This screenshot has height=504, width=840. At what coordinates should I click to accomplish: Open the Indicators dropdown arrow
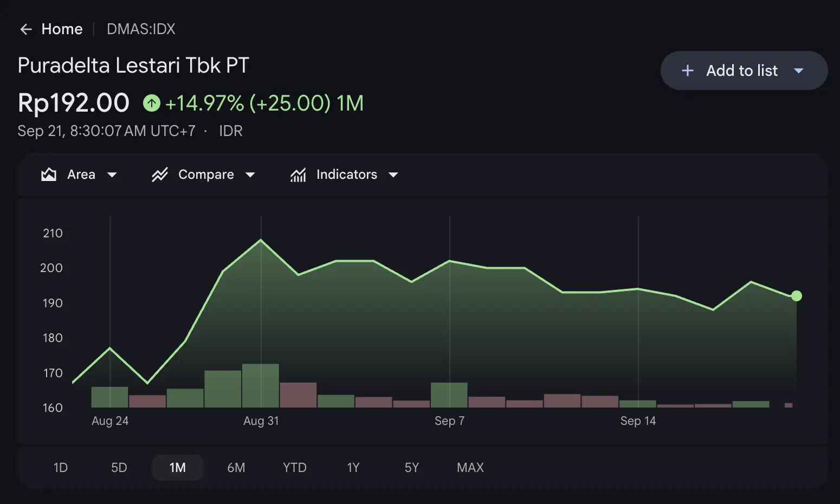click(x=393, y=175)
